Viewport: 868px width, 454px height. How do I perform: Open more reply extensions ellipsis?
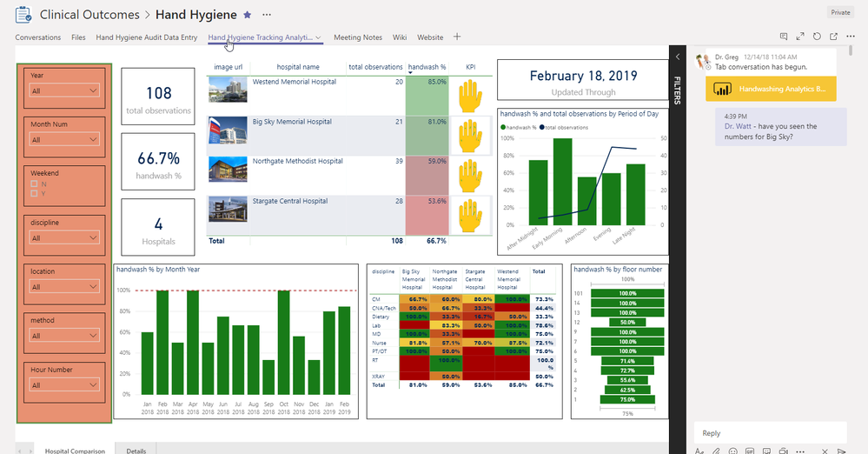(800, 451)
